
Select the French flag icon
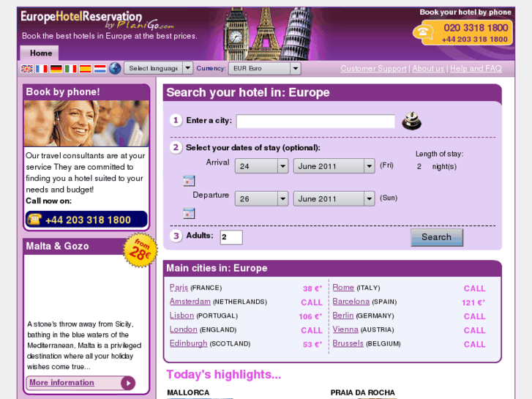[42, 69]
